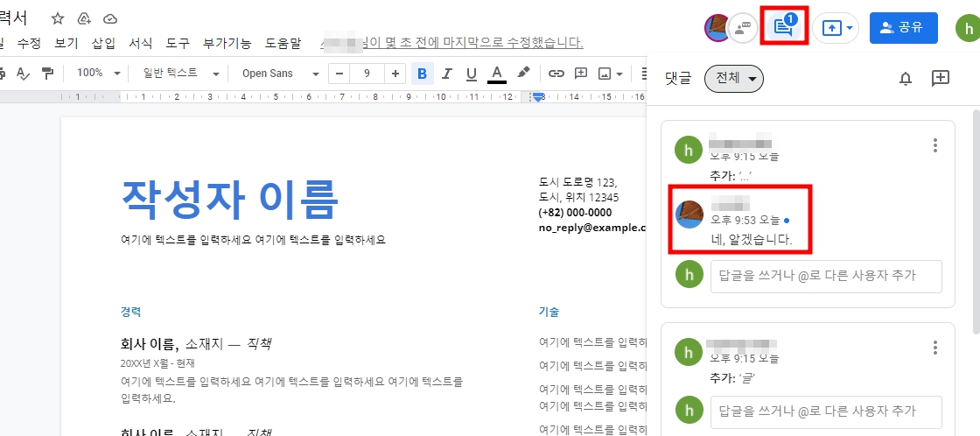Increase font size with the plus button
This screenshot has width=980, height=436.
click(x=395, y=74)
